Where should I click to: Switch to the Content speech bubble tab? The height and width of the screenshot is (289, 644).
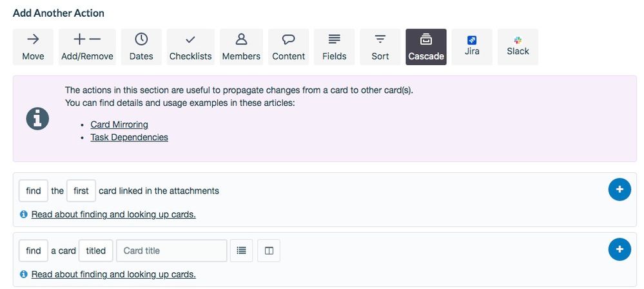point(289,47)
